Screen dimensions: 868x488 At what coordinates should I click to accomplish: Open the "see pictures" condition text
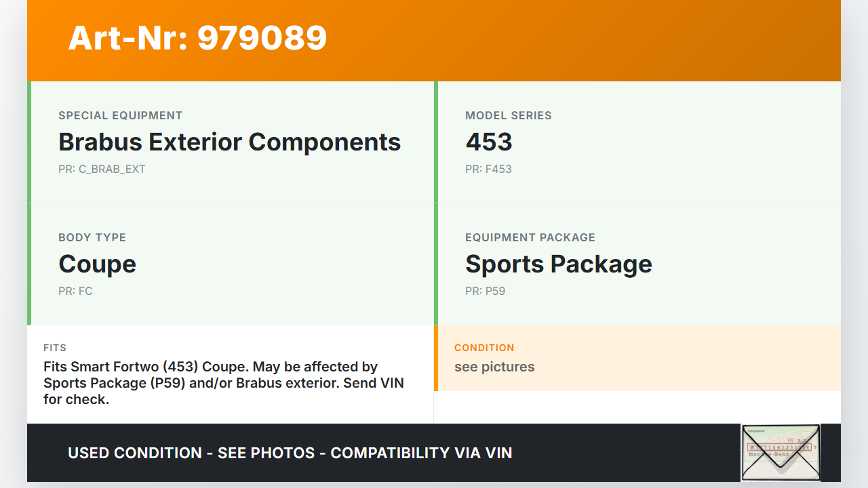(494, 367)
